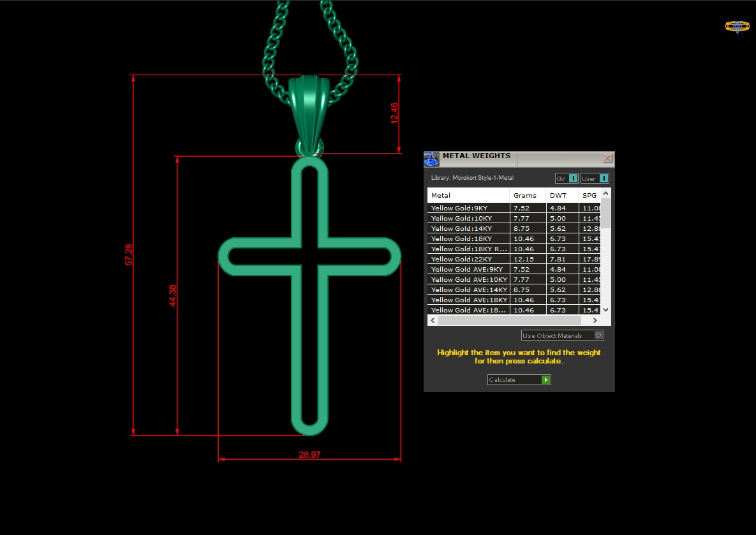Click the Calculate button
The height and width of the screenshot is (535, 756).
pyautogui.click(x=519, y=380)
